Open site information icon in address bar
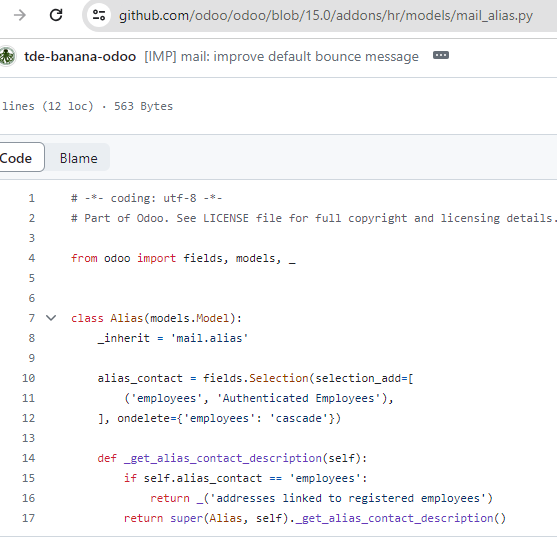This screenshot has width=557, height=544. (99, 15)
